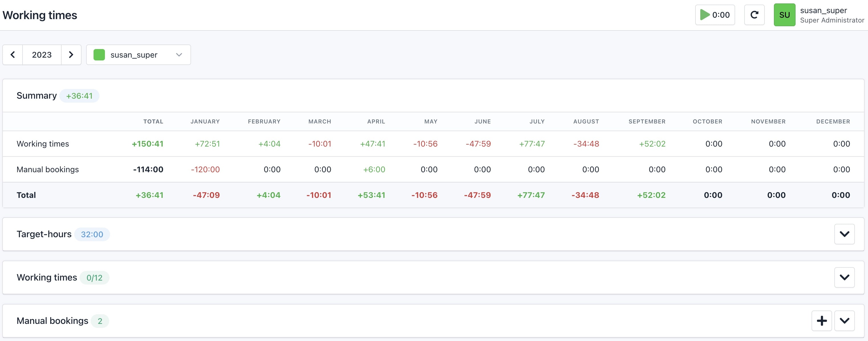Viewport: 868px width, 341px height.
Task: Select the Target-hours 32:00 badge
Action: click(92, 234)
